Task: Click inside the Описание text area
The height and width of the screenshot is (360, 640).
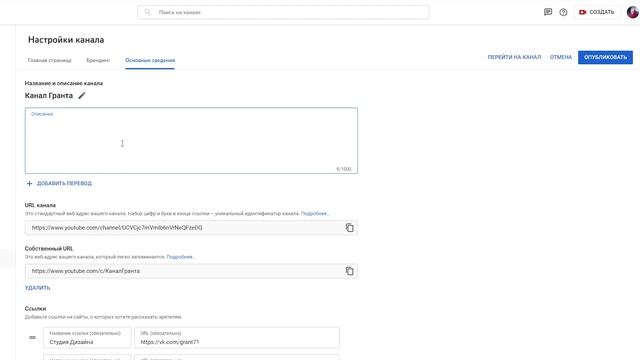Action: (191, 140)
